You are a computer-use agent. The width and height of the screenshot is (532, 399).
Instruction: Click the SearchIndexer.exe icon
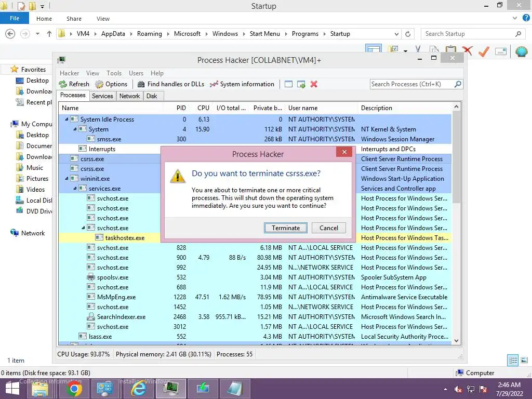pyautogui.click(x=90, y=316)
